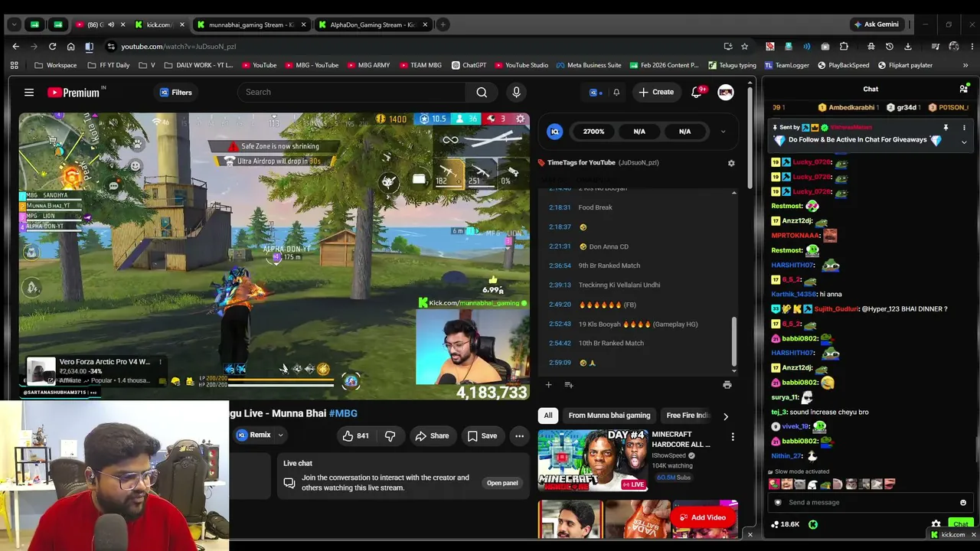Mute the playing YouTube tab audio
The width and height of the screenshot is (980, 551).
click(x=111, y=24)
